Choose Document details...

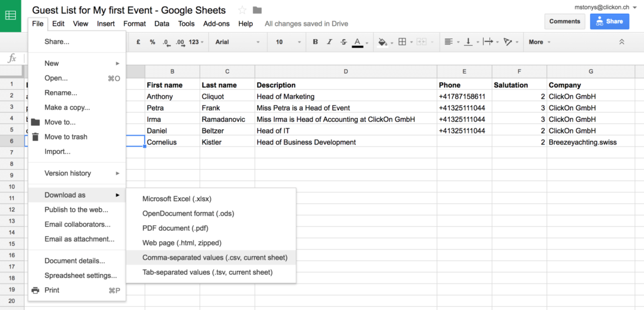pyautogui.click(x=77, y=261)
